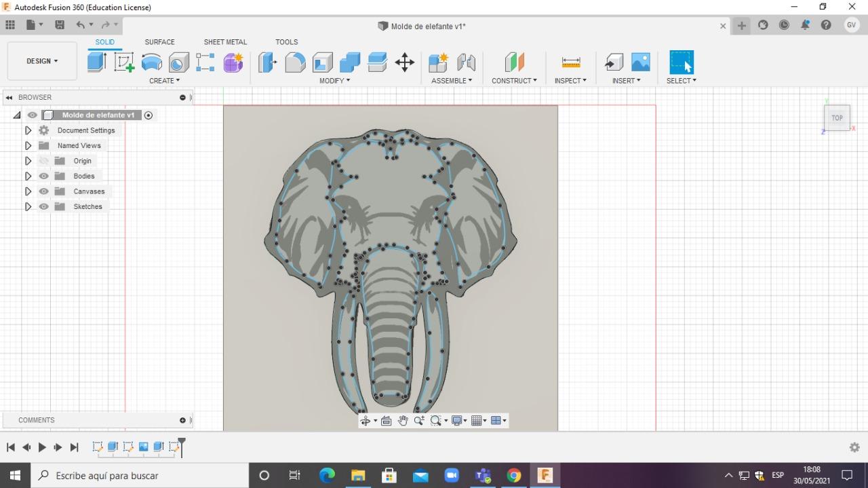Switch to the SURFACE tab
The width and height of the screenshot is (868, 488).
pyautogui.click(x=159, y=42)
